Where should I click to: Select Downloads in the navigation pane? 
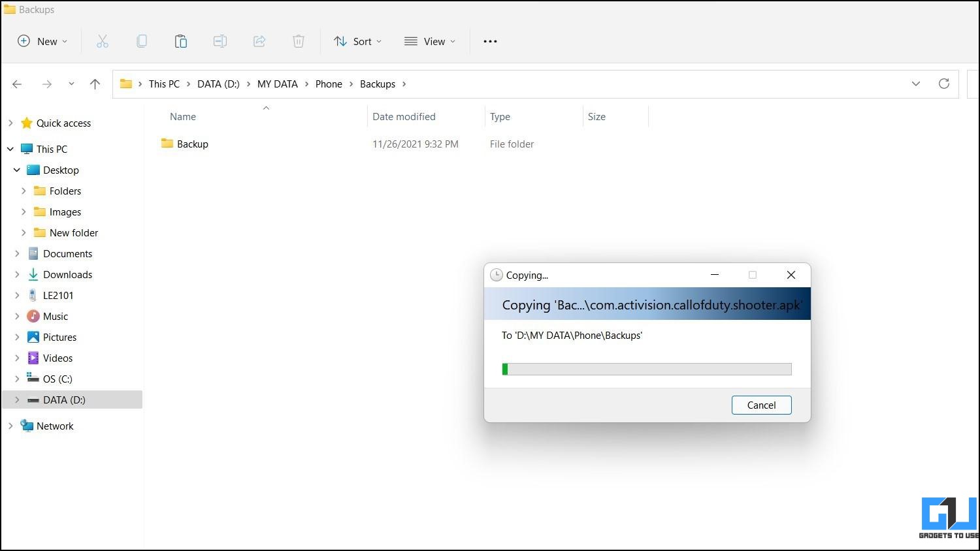67,274
